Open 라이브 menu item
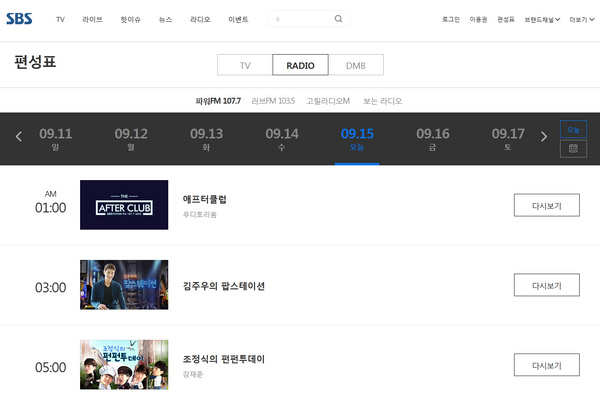This screenshot has width=600, height=393. (x=92, y=20)
